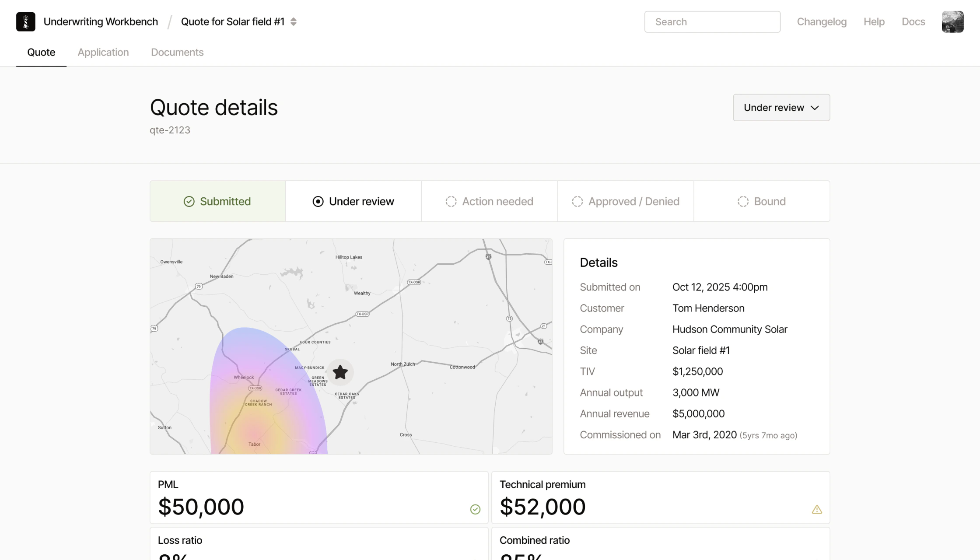Screen dimensions: 980x560
Task: Select the Bound progress step
Action: click(x=762, y=201)
